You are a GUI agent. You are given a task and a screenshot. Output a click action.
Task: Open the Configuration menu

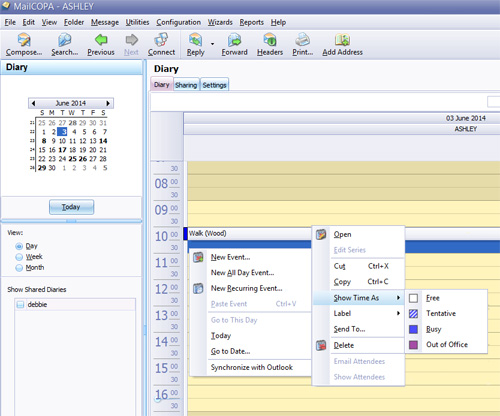(178, 22)
